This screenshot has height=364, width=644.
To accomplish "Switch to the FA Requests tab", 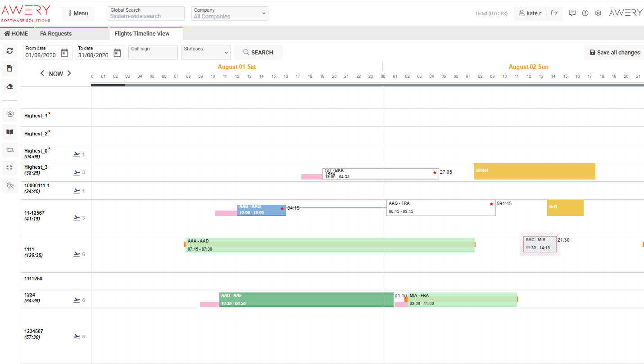I will pyautogui.click(x=56, y=34).
